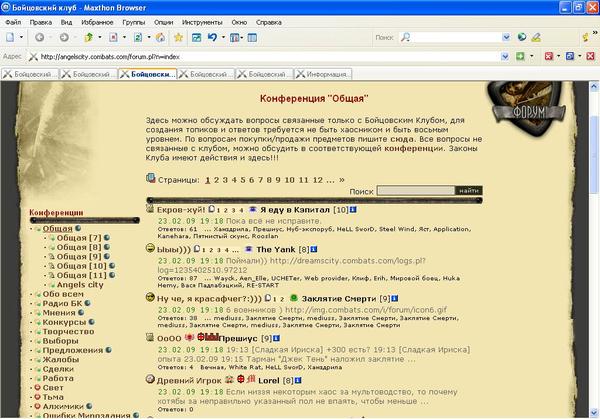Screen dimensions: 600x419
Task: Refresh the page with the Refresh icon
Action: click(x=138, y=37)
